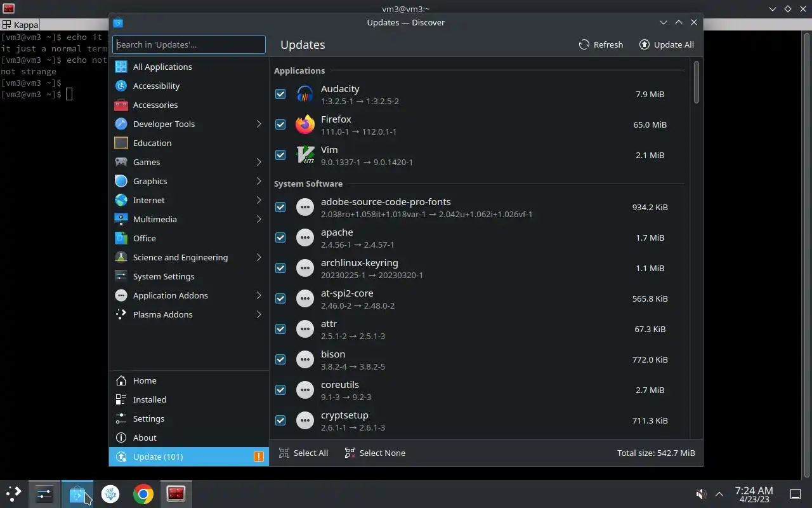Click the Audacity app icon
This screenshot has height=508, width=812.
[x=305, y=94]
